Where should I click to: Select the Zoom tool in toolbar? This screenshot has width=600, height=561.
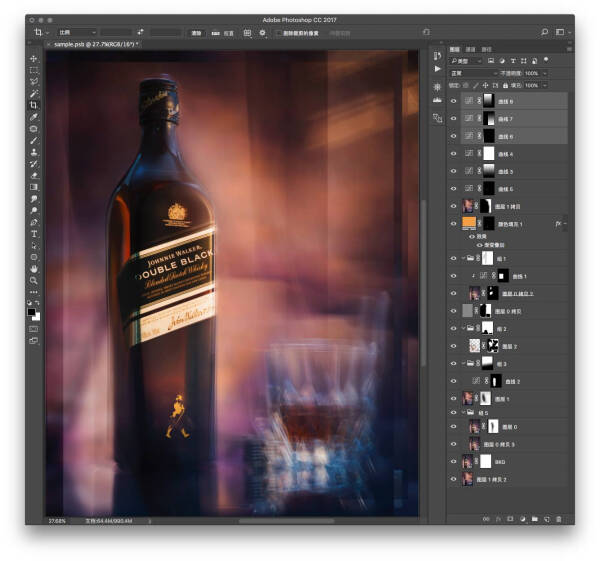(34, 280)
